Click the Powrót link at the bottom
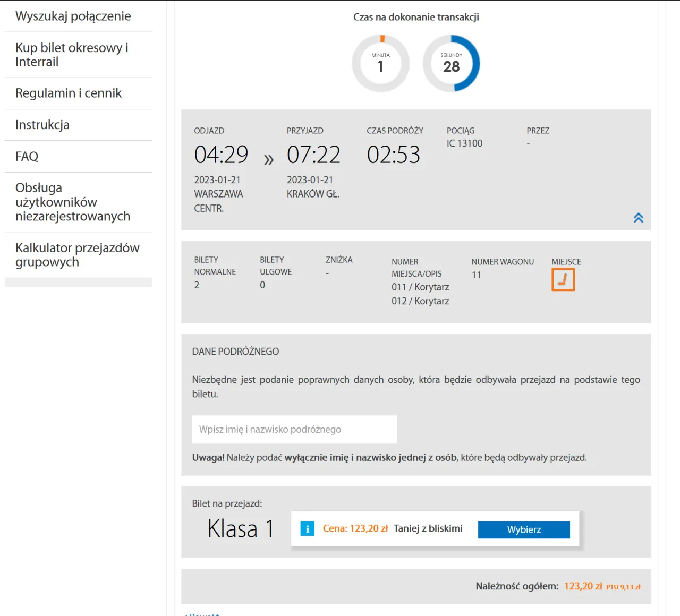 (x=204, y=614)
